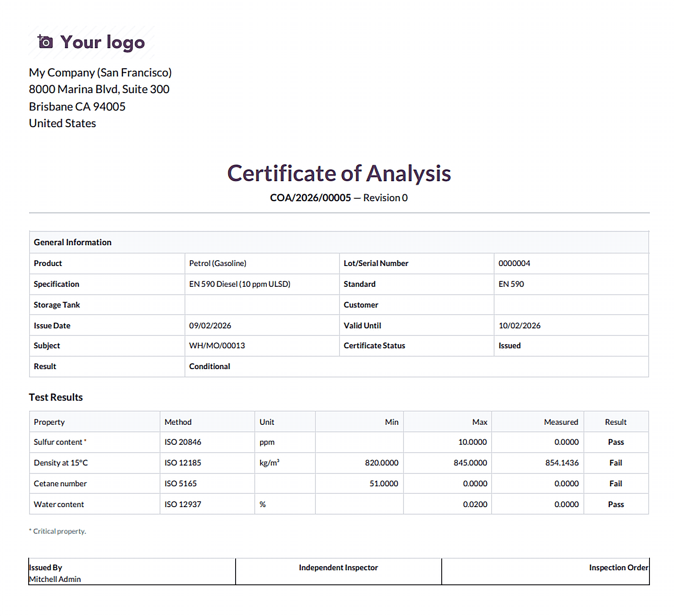The image size is (674, 616).
Task: Click the 'Critical property' footnote
Action: click(x=58, y=531)
